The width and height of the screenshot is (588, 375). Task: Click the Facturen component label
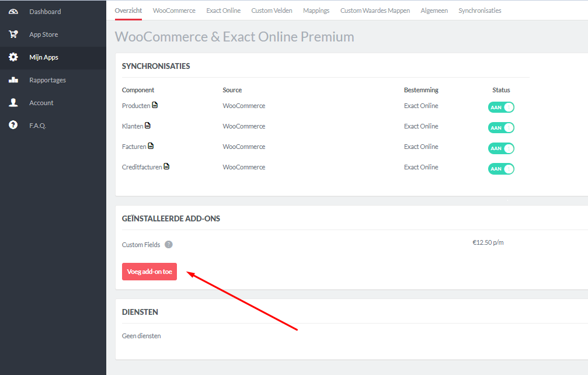pyautogui.click(x=134, y=147)
